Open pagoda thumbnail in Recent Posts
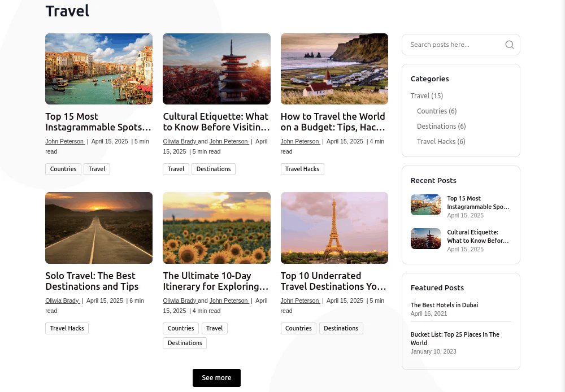 click(425, 238)
